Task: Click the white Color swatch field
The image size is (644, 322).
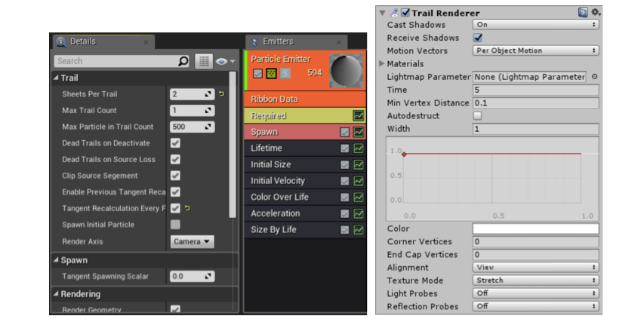Action: click(x=535, y=228)
